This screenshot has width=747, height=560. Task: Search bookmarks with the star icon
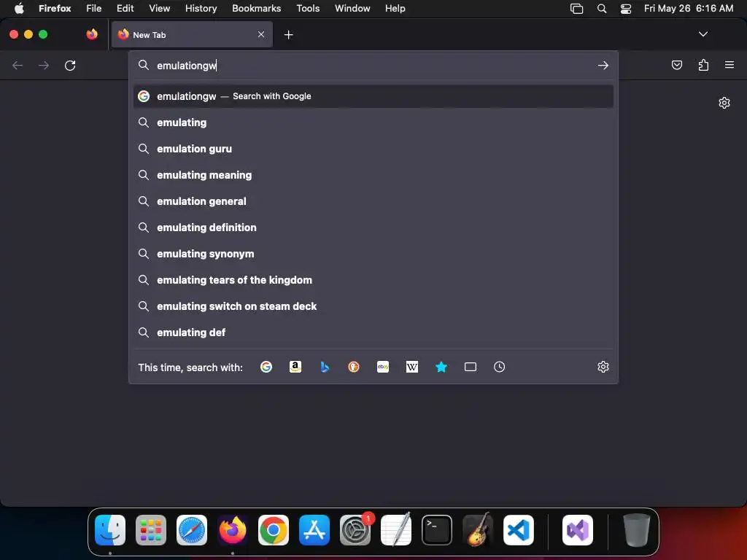click(x=441, y=367)
